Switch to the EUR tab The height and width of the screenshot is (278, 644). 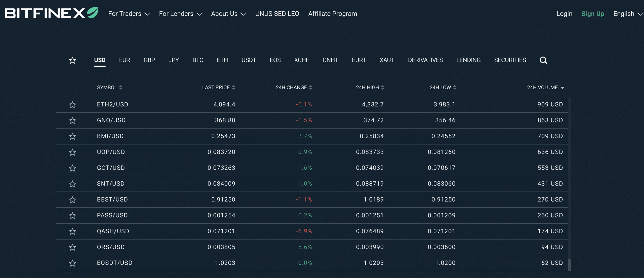point(125,60)
